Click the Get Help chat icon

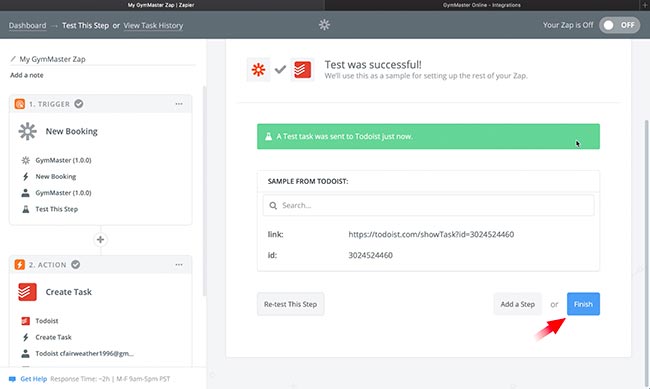(x=12, y=379)
